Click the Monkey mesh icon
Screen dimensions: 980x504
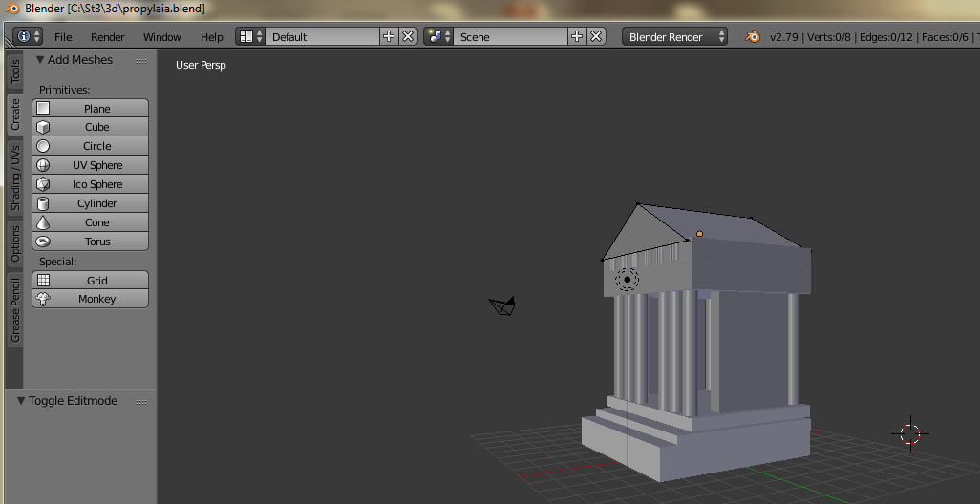click(43, 299)
